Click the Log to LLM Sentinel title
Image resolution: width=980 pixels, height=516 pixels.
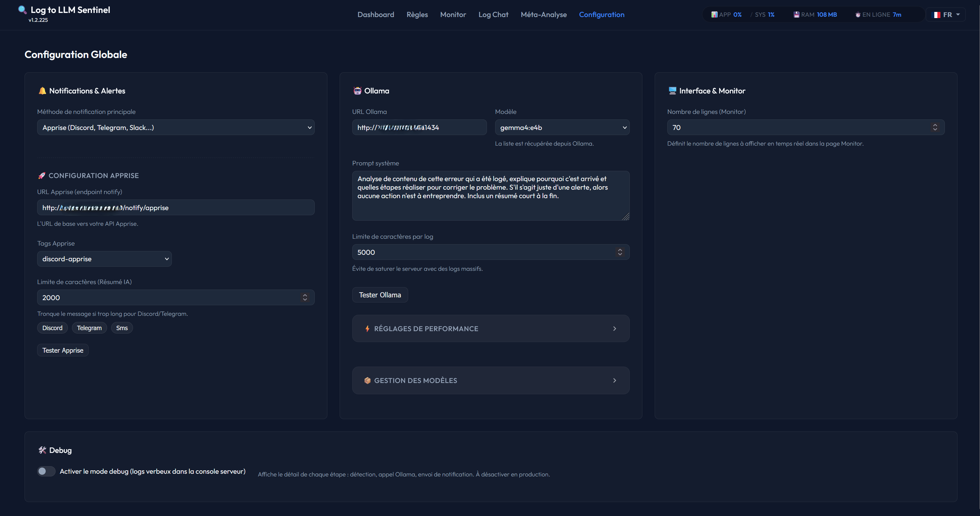click(70, 10)
